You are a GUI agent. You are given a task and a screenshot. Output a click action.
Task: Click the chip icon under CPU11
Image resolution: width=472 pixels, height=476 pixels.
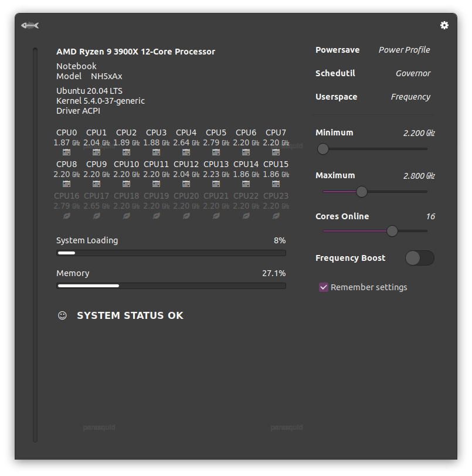(156, 183)
